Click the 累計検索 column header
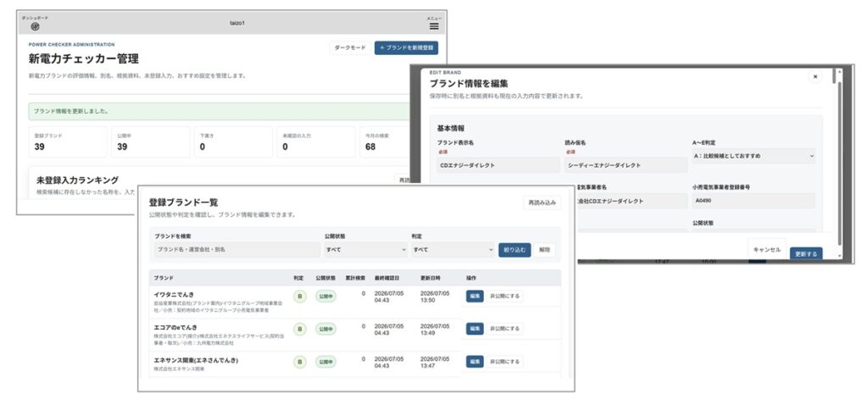Viewport: 868px width, 394px height. coord(355,278)
